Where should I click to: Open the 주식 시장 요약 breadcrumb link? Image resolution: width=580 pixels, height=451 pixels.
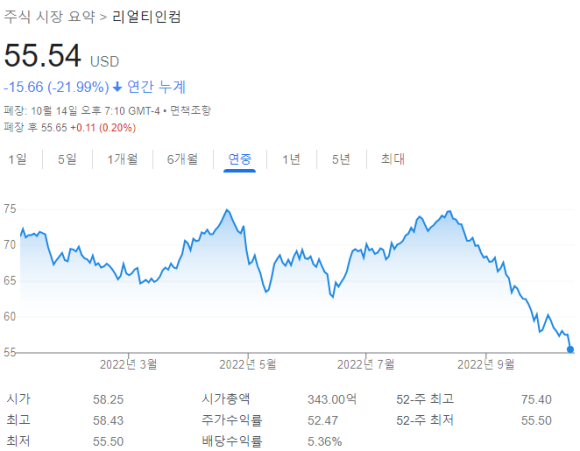(x=50, y=17)
